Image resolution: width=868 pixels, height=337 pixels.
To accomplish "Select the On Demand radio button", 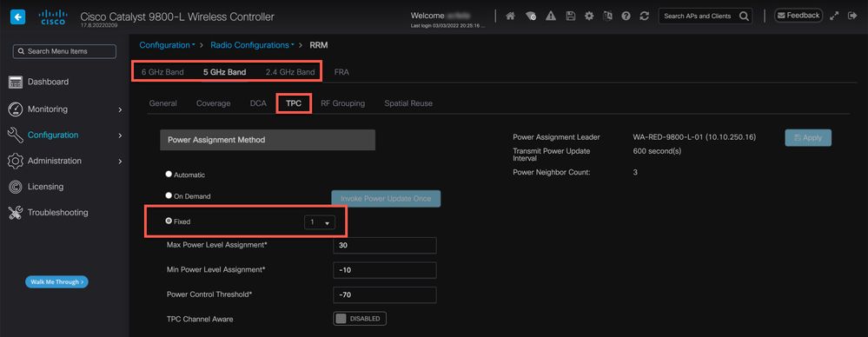I will [x=169, y=195].
